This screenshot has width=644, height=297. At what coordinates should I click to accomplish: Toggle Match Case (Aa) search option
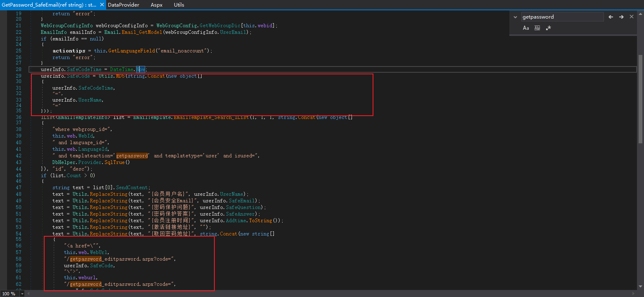pos(526,28)
